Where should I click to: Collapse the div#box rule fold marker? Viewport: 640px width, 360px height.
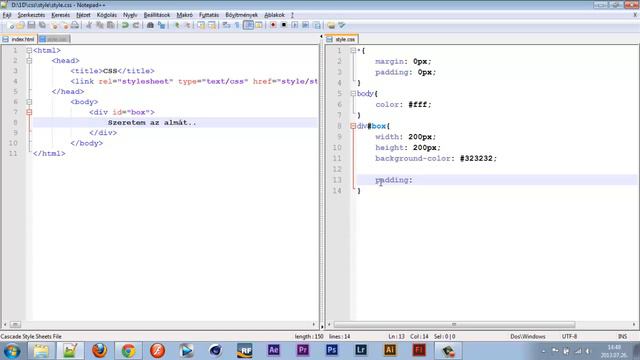pyautogui.click(x=353, y=126)
